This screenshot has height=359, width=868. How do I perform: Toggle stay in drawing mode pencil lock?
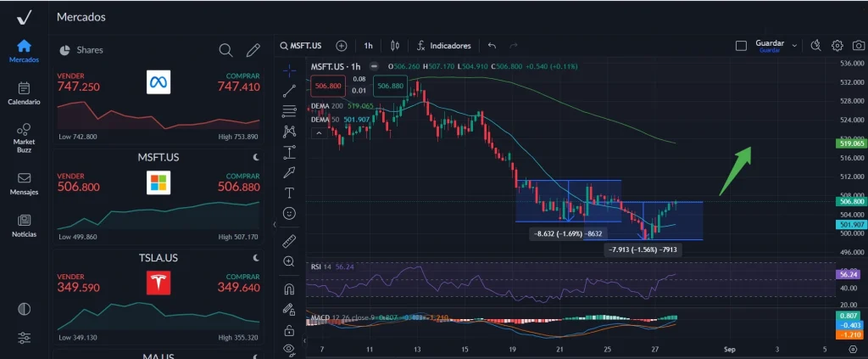(290, 310)
